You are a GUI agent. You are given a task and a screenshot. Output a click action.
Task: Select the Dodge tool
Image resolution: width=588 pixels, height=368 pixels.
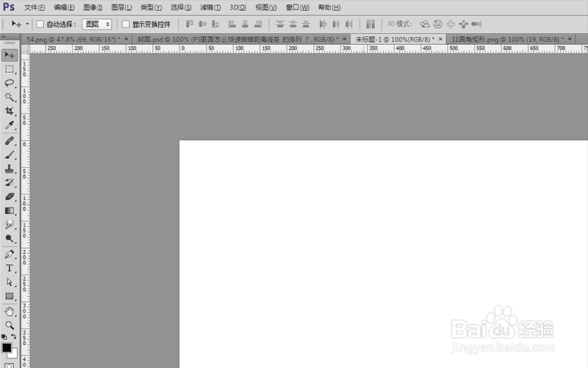(x=10, y=238)
